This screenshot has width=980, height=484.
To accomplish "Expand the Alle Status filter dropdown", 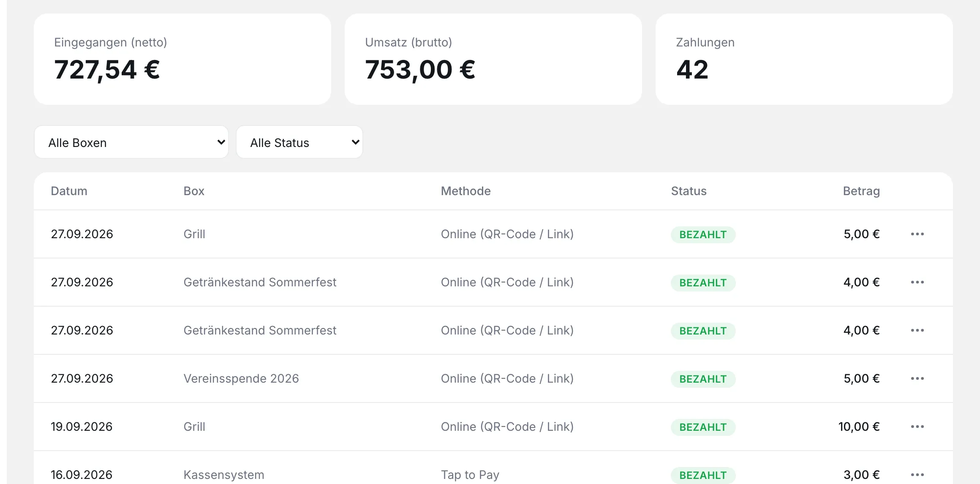I will (299, 142).
